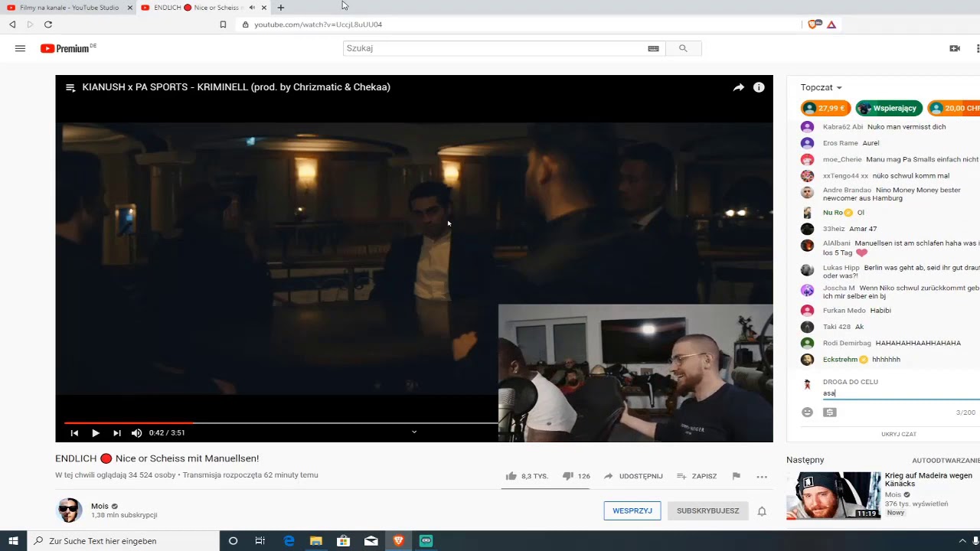Switch to Filmy na kanale YouTube Studio tab
The height and width of the screenshot is (551, 980).
(x=68, y=8)
